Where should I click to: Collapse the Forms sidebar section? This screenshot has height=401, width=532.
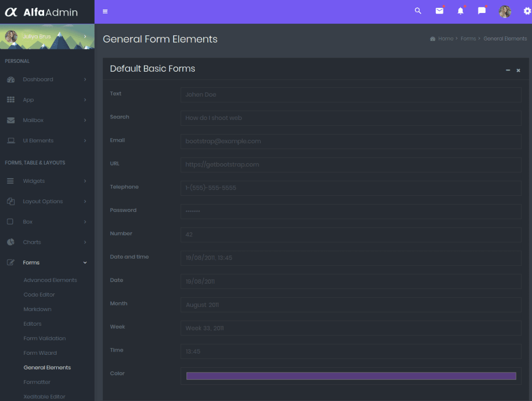[x=47, y=263]
